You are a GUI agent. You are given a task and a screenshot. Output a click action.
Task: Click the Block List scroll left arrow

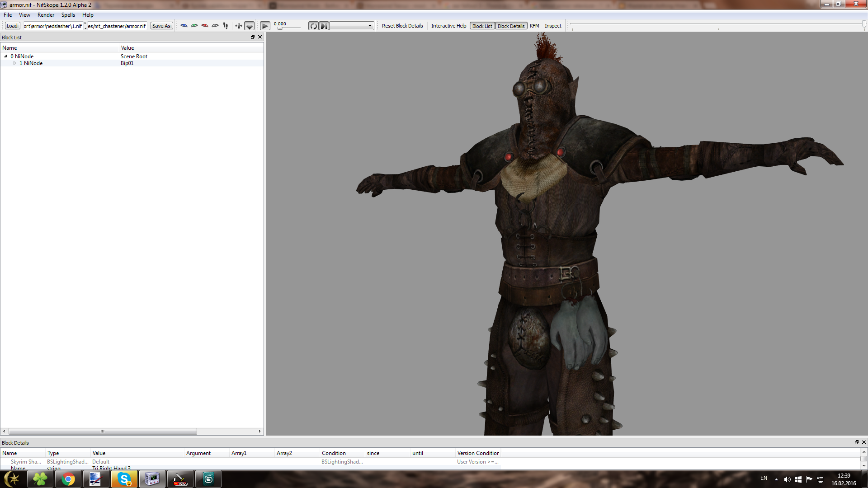(4, 431)
